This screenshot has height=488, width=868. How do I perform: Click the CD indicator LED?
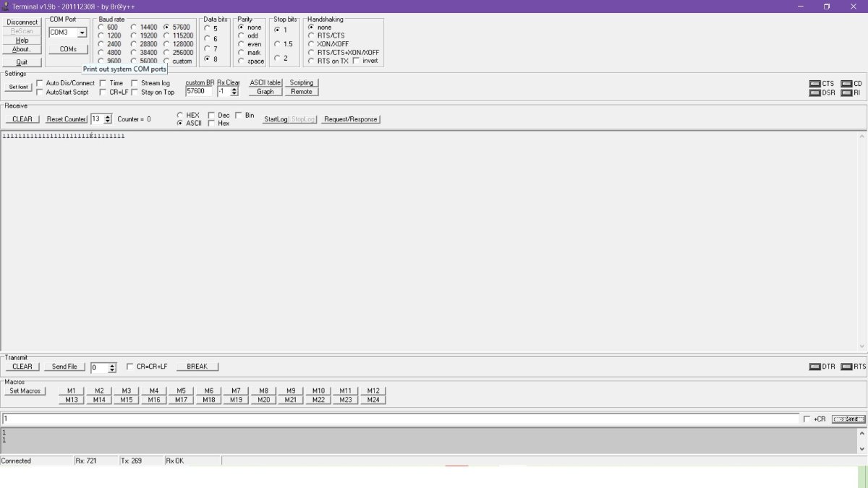pyautogui.click(x=846, y=84)
